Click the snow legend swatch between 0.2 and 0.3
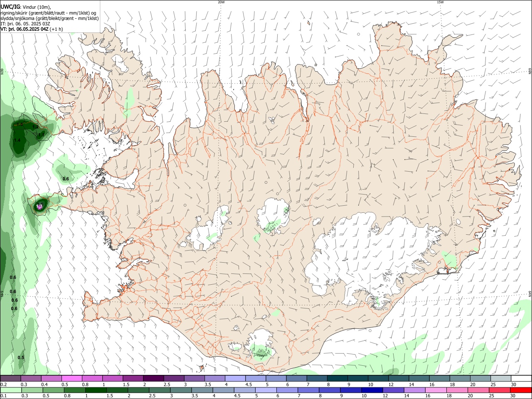The width and height of the screenshot is (532, 399). pos(11,378)
